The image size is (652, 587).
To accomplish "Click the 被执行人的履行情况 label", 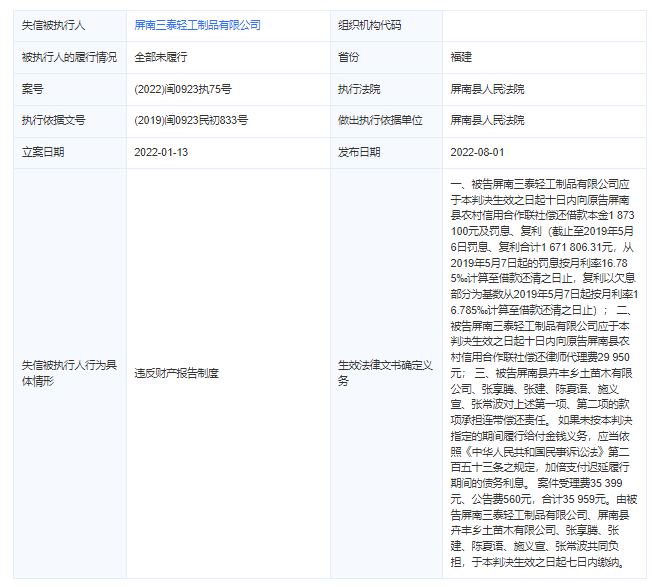I will click(x=62, y=57).
